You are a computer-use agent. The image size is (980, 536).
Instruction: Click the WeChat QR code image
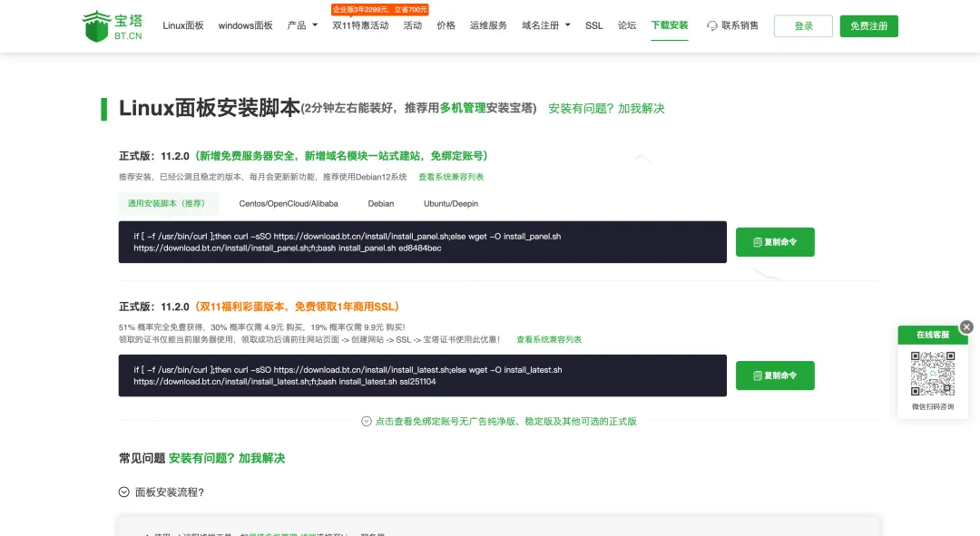(933, 374)
